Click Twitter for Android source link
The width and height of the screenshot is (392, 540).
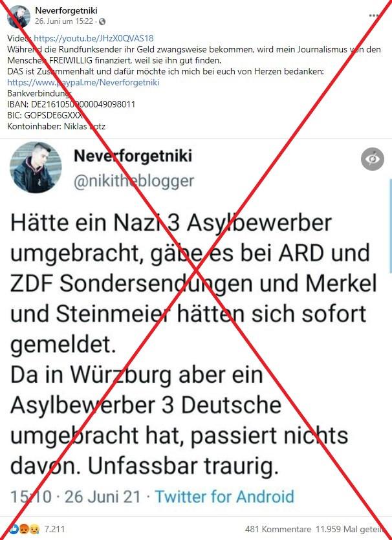(224, 497)
